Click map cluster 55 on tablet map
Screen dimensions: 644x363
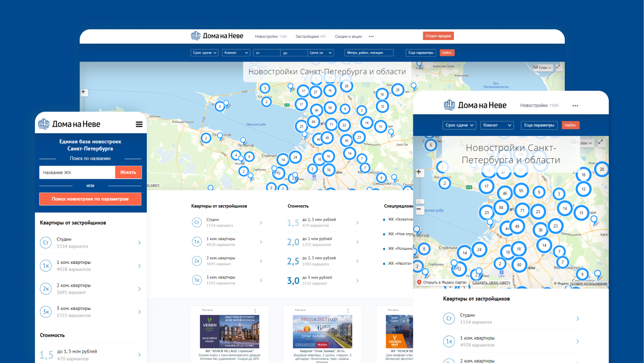[521, 191]
